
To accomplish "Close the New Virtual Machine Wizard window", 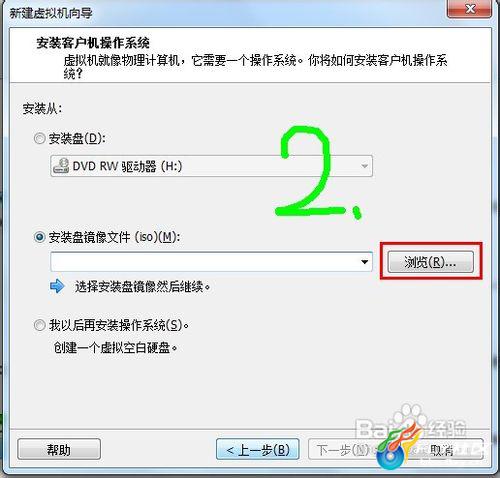I will pos(469,9).
